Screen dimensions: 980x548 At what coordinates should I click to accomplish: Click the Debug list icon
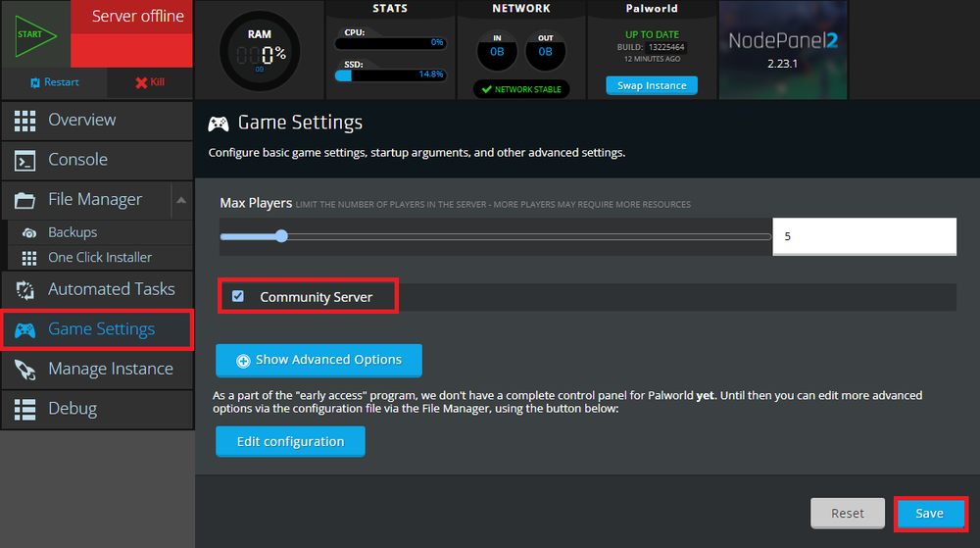coord(25,409)
